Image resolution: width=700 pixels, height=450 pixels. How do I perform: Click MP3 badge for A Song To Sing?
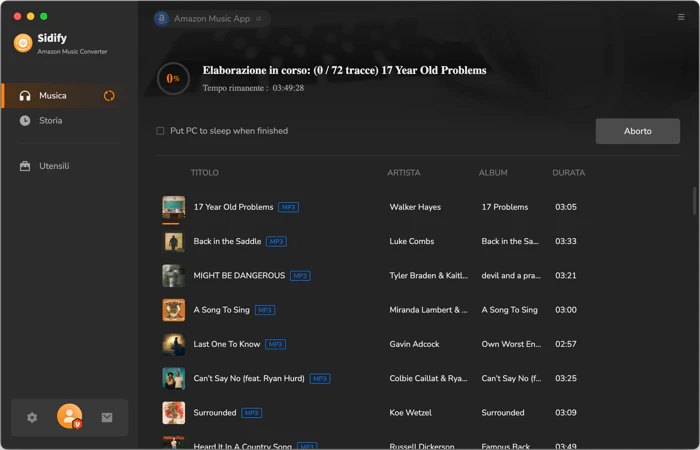pos(265,310)
